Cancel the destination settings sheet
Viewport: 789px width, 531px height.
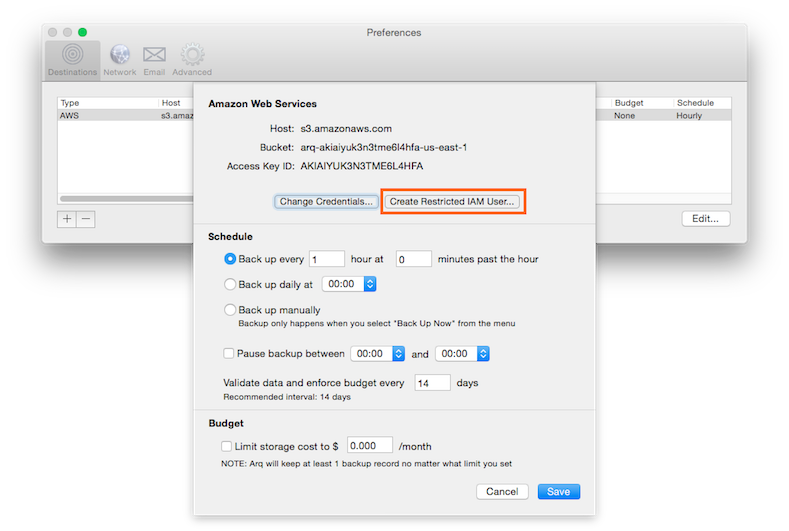[x=502, y=492]
